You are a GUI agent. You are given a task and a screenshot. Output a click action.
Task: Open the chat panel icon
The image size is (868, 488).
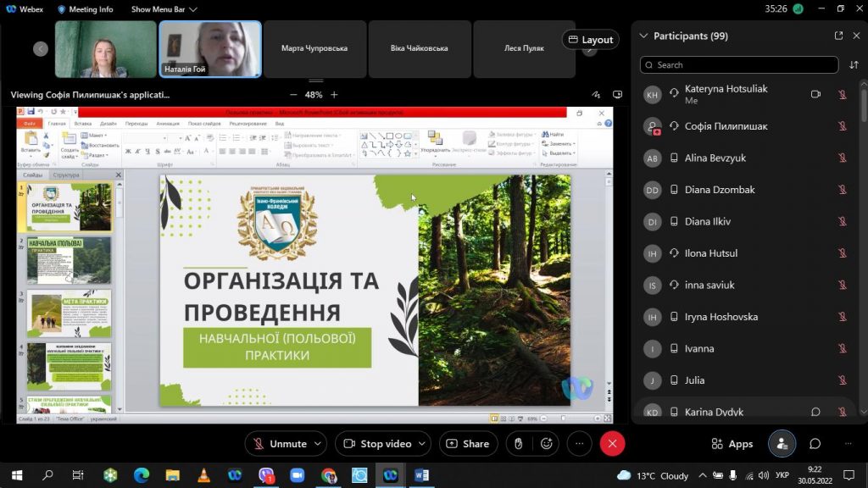click(x=815, y=443)
